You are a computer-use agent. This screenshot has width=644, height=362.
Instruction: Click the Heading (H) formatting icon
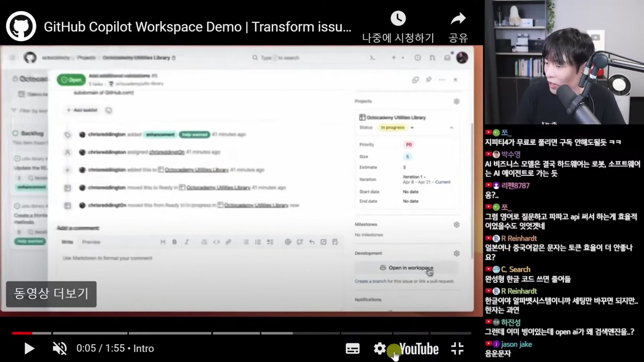(x=163, y=242)
